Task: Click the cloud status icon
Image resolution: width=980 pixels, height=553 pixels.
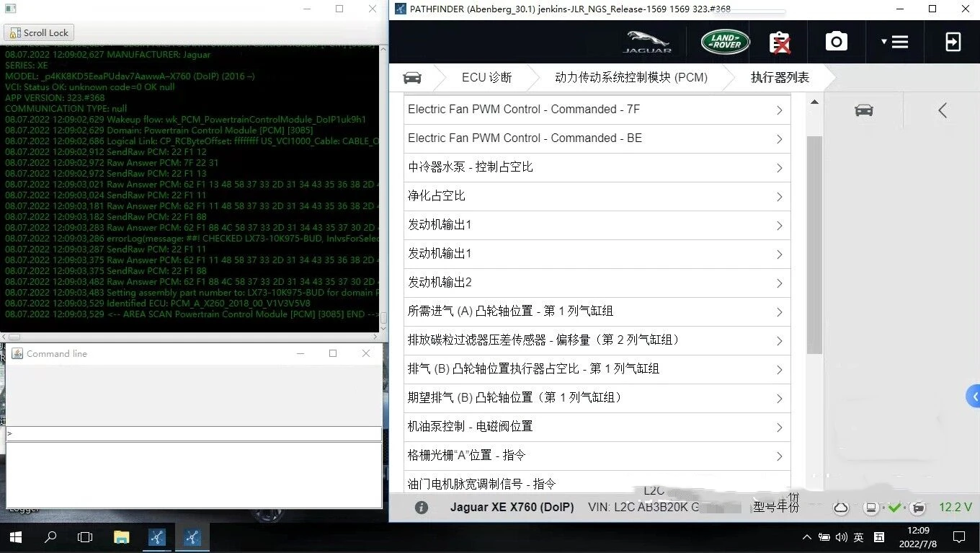Action: tap(840, 508)
